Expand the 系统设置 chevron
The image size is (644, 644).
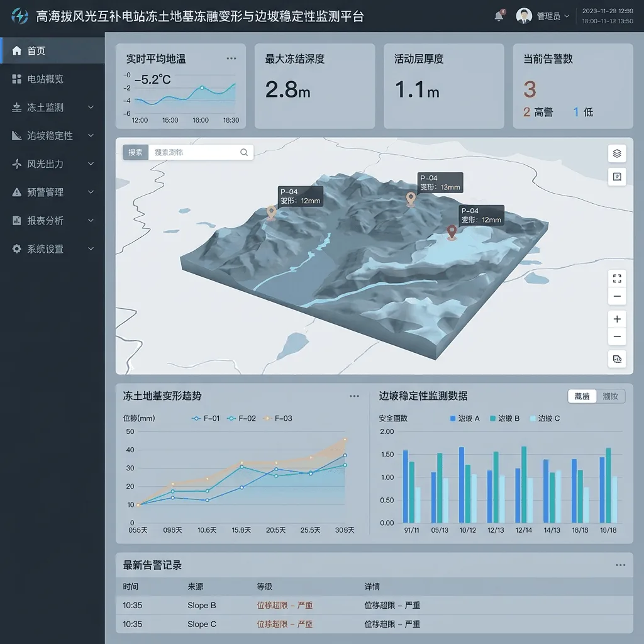[x=91, y=248]
